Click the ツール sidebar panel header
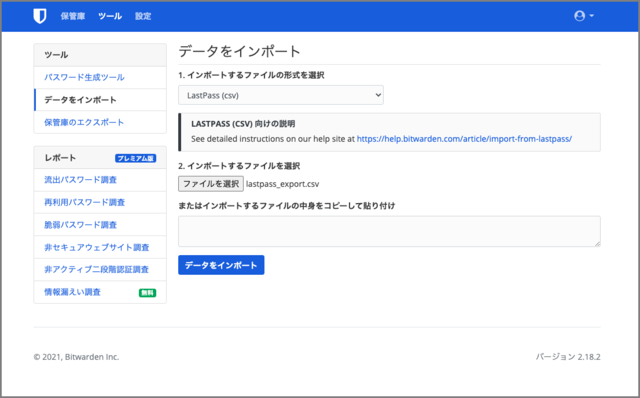640x398 pixels. pos(100,55)
